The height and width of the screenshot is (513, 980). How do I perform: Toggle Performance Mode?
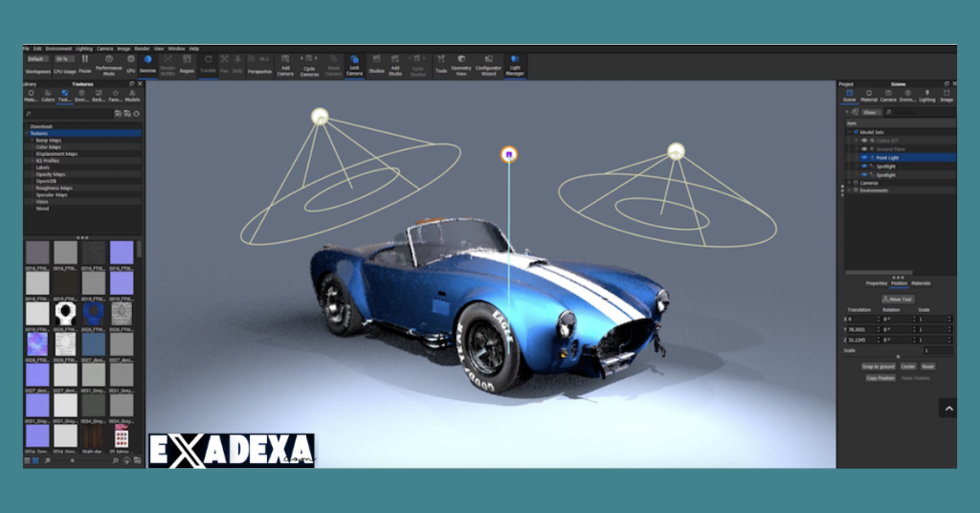pyautogui.click(x=109, y=65)
